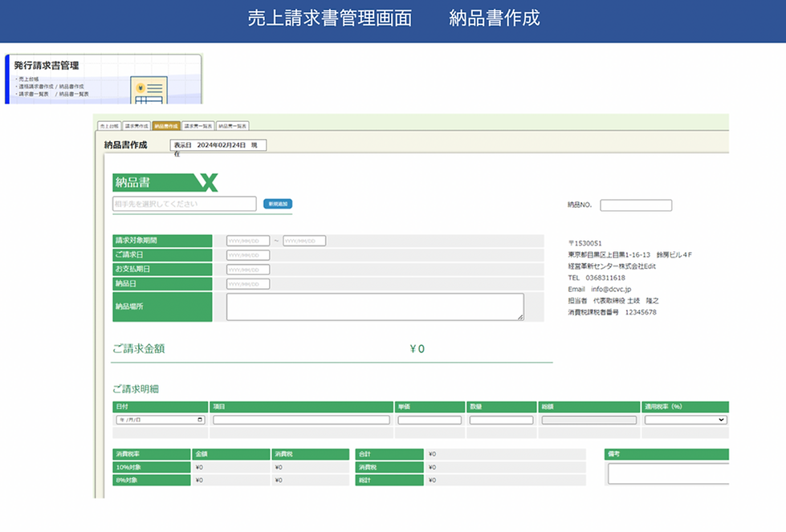Viewport: 786px width, 532px height.
Task: Open the calendar picker in 日付 column
Action: [x=200, y=420]
